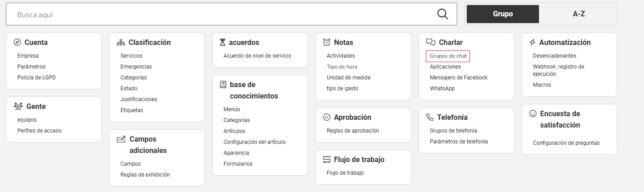Image resolution: width=644 pixels, height=192 pixels.
Task: Open Emergencias under Clasificación
Action: [x=136, y=67]
